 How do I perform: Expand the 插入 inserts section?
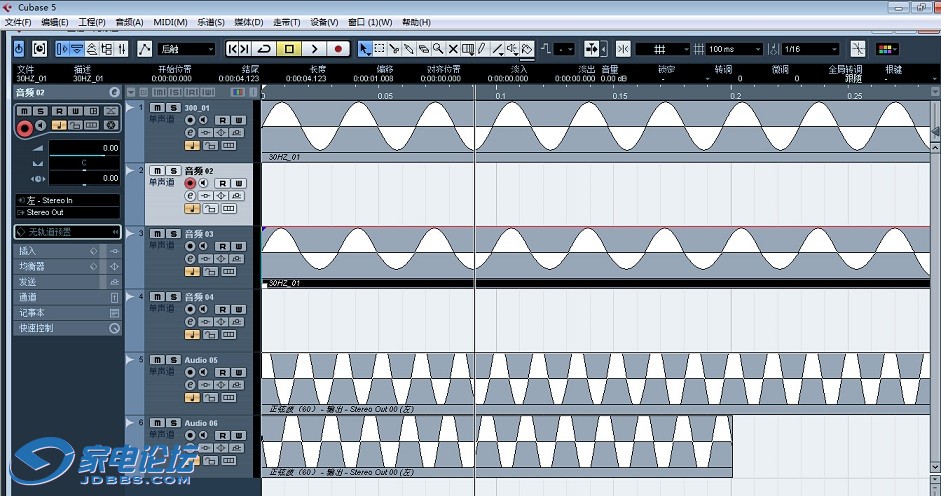(x=67, y=251)
